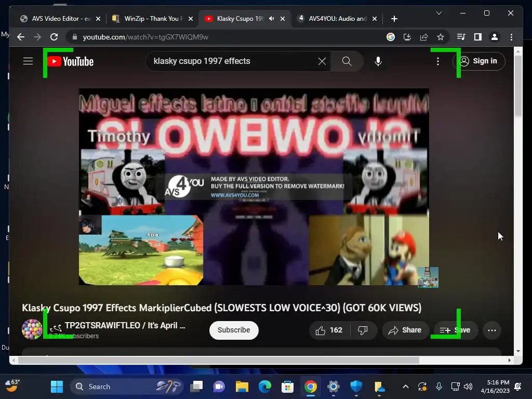Click the taskbar Search box
Image resolution: width=532 pixels, height=399 pixels.
tap(126, 387)
